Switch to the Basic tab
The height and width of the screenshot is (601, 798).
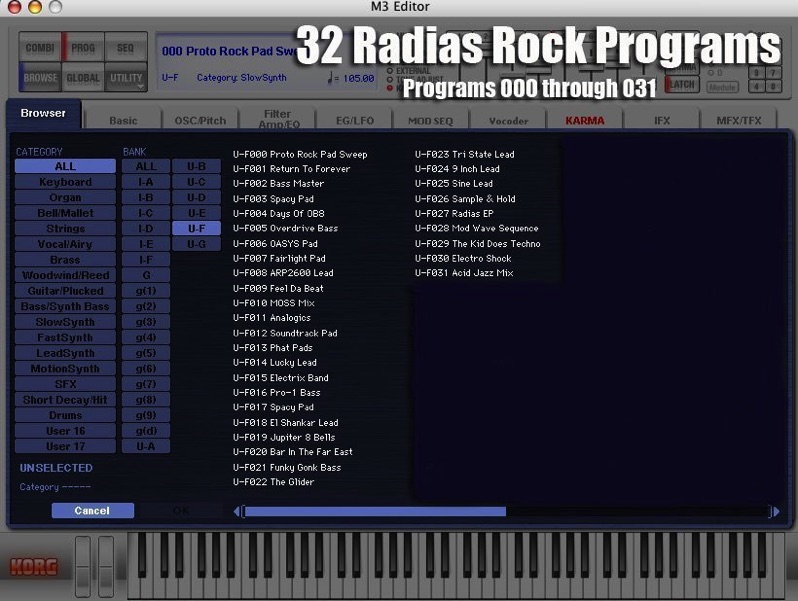[x=123, y=120]
